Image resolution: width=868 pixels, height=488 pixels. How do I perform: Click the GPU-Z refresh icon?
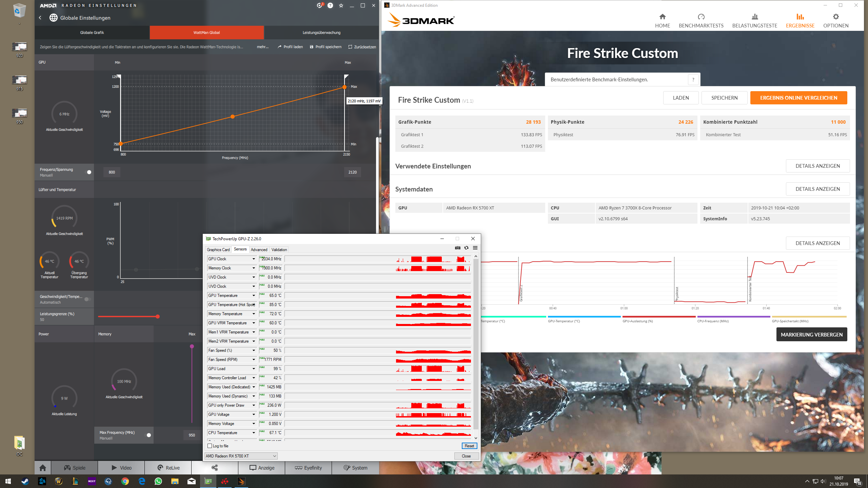(466, 248)
